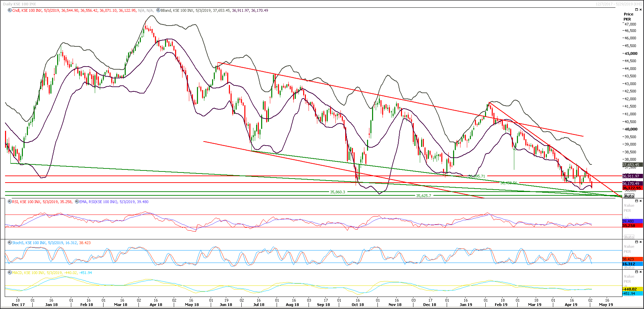Click the 35.258 RSI value tag

coord(632,226)
